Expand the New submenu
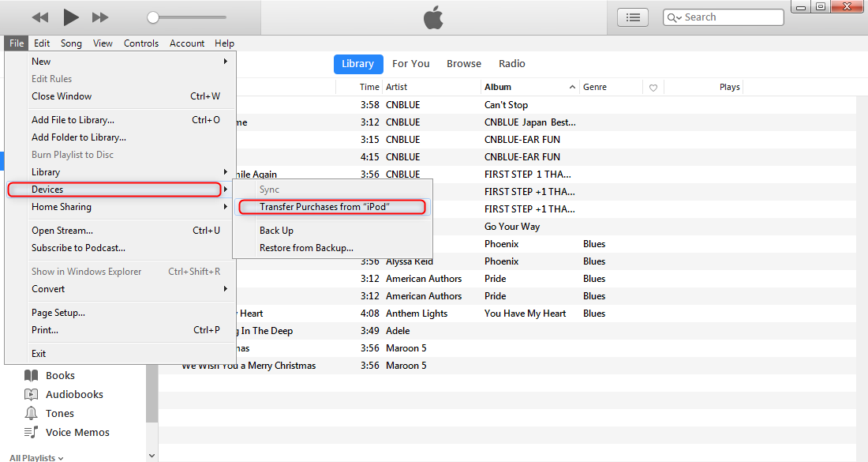Image resolution: width=868 pixels, height=462 pixels. click(121, 62)
